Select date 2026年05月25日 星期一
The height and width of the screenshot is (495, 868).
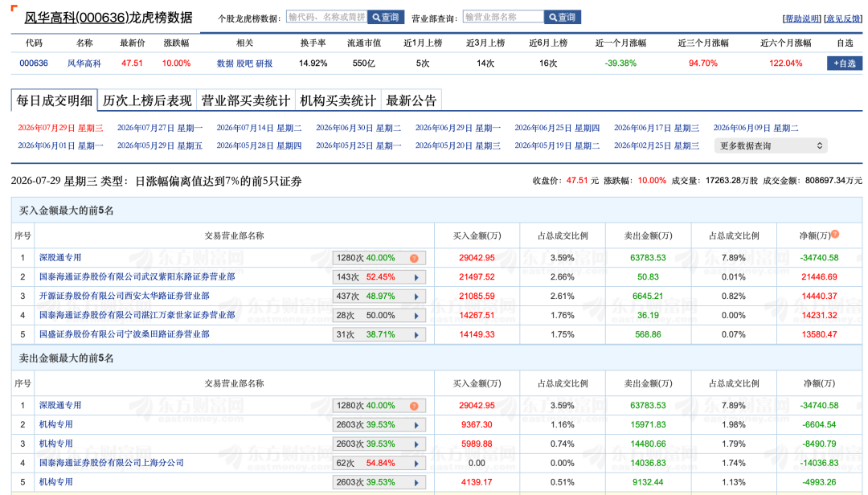[358, 145]
